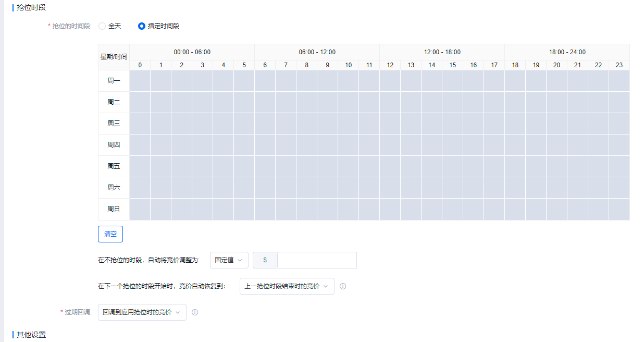Image resolution: width=644 pixels, height=342 pixels.
Task: Click the 清空 button
Action: [x=110, y=234]
